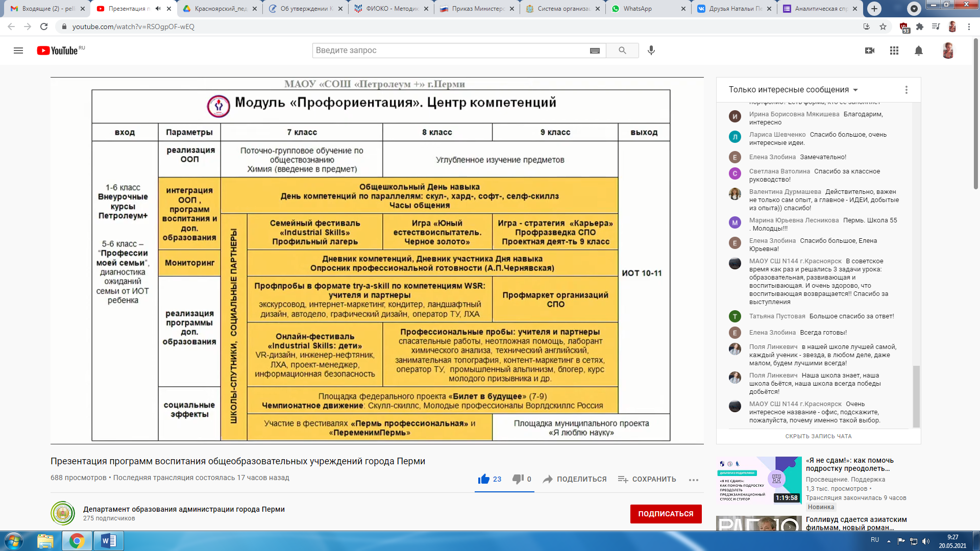Image resolution: width=980 pixels, height=551 pixels.
Task: Click the red ПОДПИСАТЬСЯ subscribe button
Action: [666, 514]
